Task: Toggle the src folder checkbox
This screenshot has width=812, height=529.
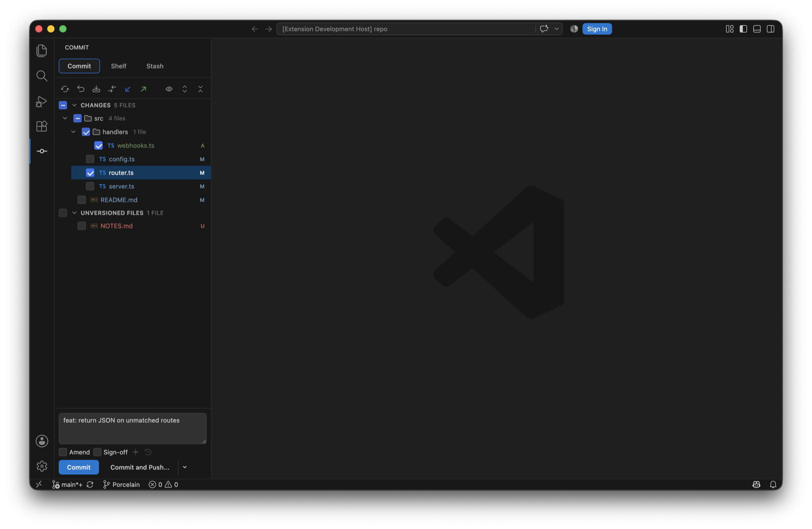Action: [x=78, y=119]
